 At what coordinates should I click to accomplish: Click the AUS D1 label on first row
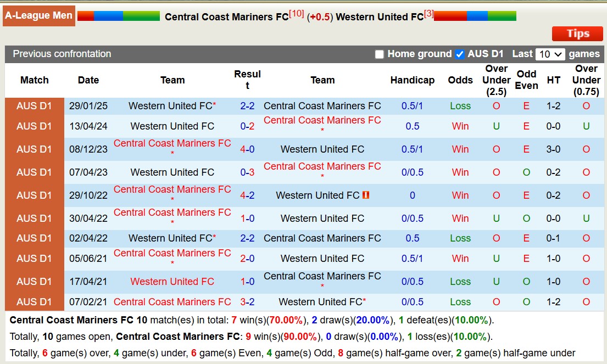(x=34, y=105)
